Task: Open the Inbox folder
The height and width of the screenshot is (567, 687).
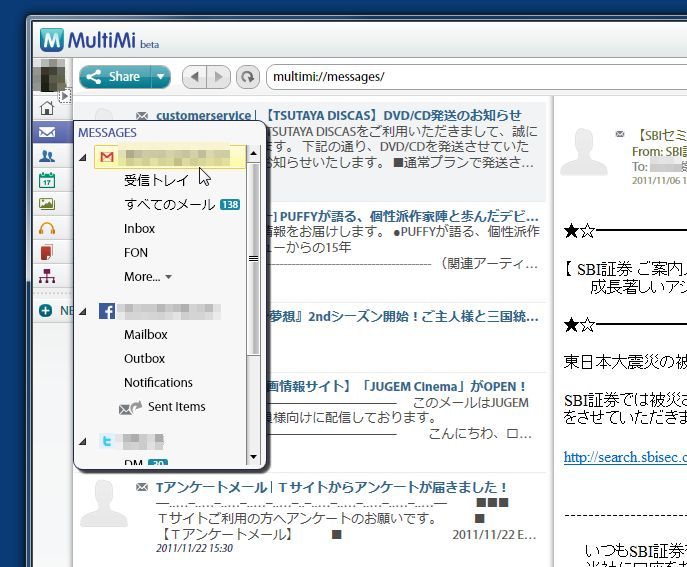Action: (139, 228)
